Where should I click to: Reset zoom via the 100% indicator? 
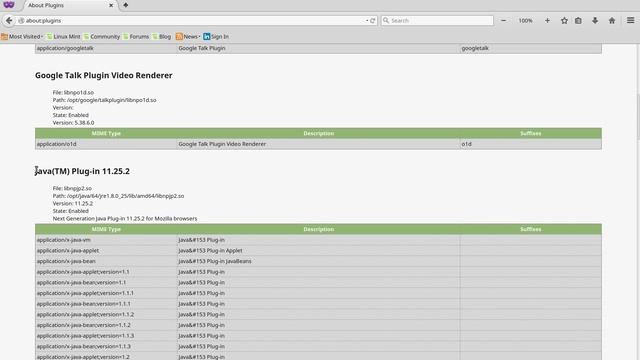pos(525,20)
